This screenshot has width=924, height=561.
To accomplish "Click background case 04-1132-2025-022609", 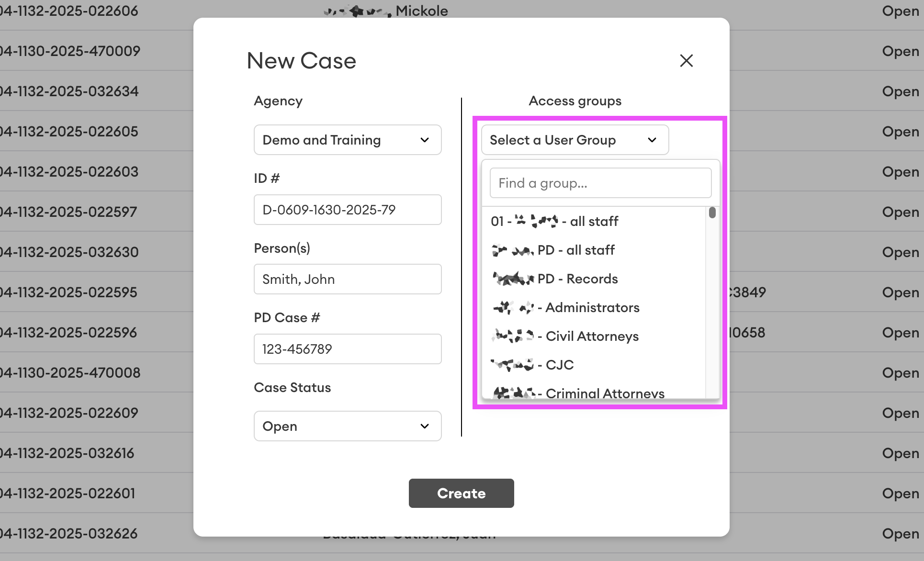I will [69, 413].
